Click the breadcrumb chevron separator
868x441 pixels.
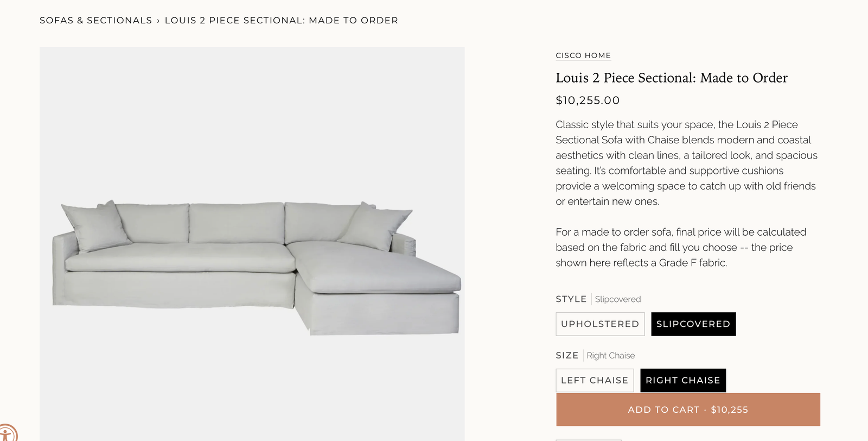158,21
